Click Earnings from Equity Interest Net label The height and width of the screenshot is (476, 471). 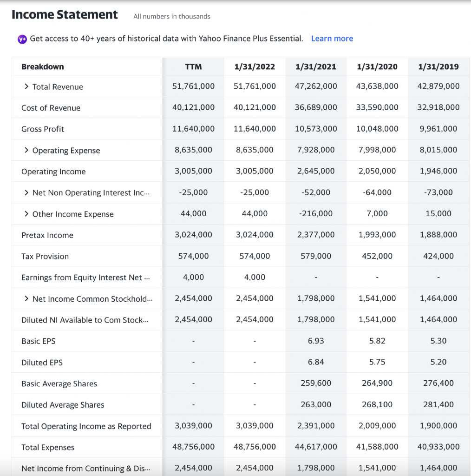(x=85, y=278)
